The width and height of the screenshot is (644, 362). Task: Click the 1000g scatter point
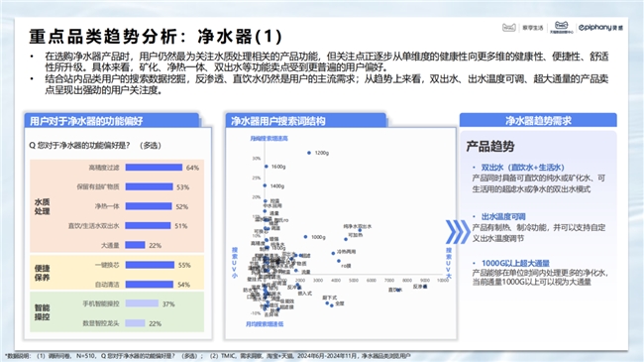tap(305, 237)
